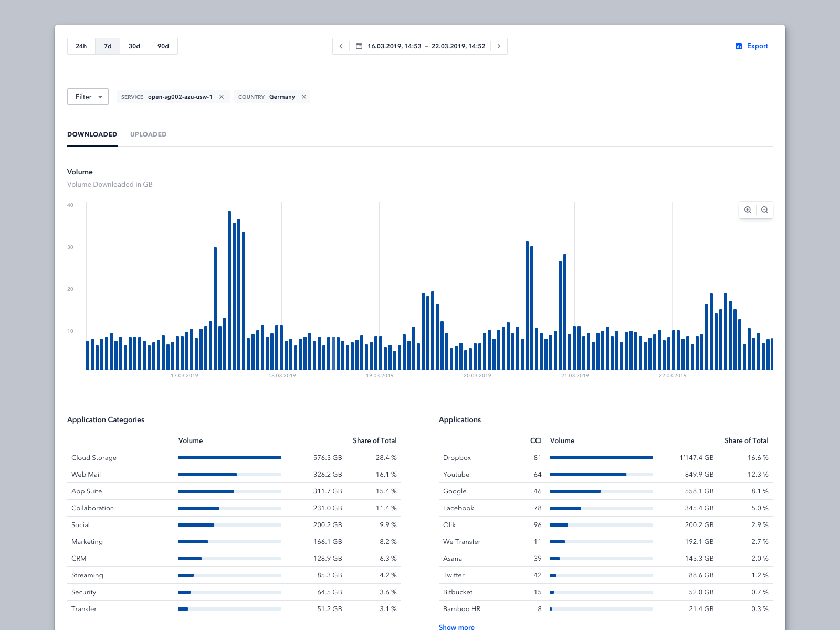Click the Export link
The height and width of the screenshot is (630, 840).
click(x=757, y=46)
